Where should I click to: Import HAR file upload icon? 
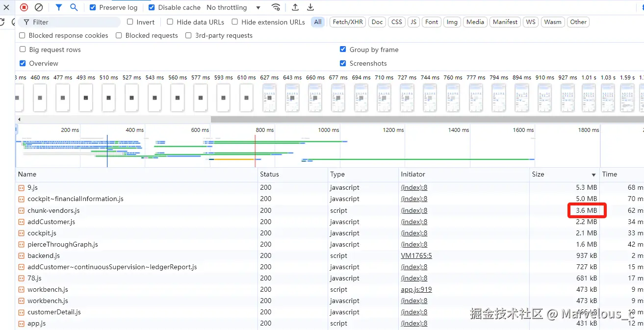click(x=295, y=7)
